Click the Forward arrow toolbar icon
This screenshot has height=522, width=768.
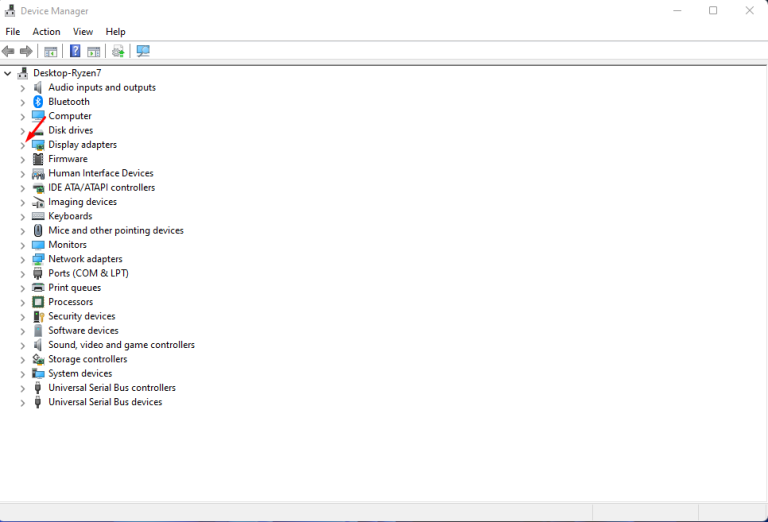26,51
